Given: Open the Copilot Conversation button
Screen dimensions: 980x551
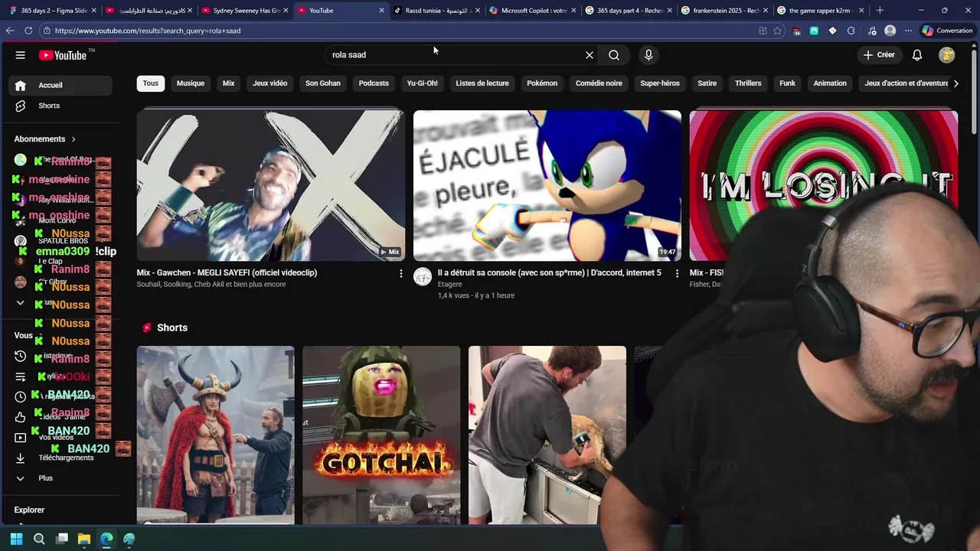Looking at the screenshot, I should click(x=947, y=31).
